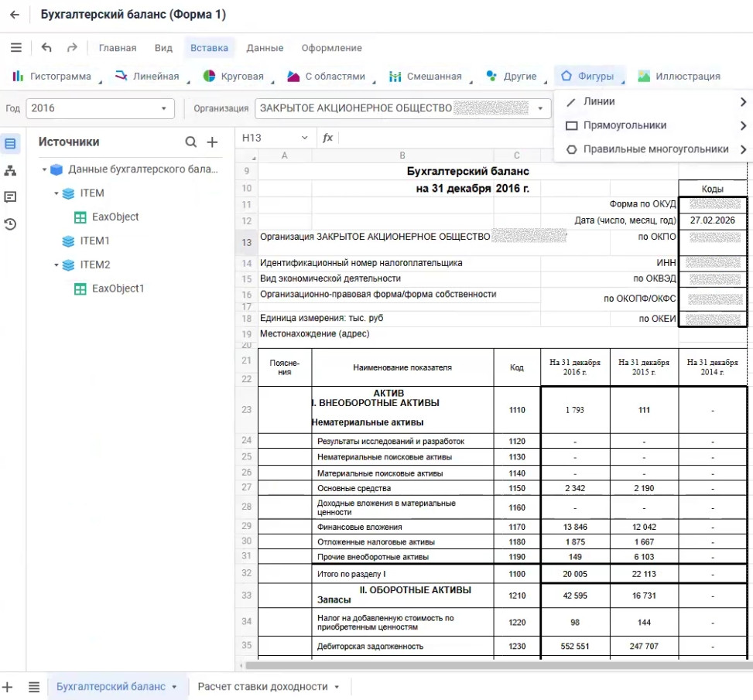Switch to the Данные tab
Viewport: 753px width, 700px height.
coord(265,48)
